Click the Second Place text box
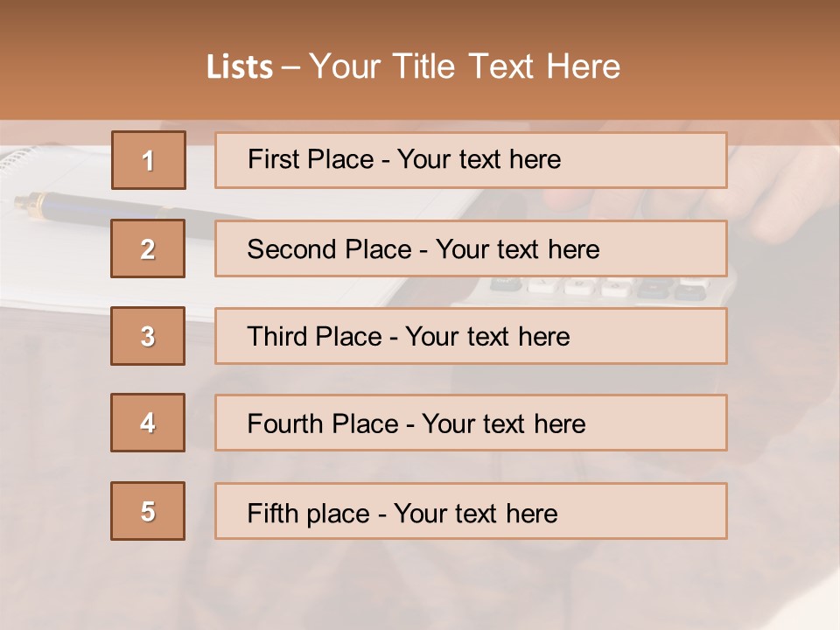 point(471,248)
